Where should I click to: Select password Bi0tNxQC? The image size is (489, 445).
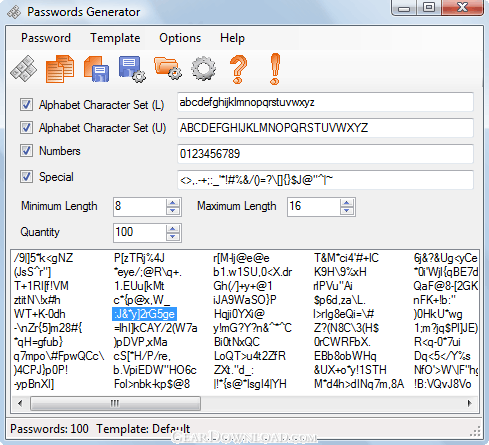(237, 342)
